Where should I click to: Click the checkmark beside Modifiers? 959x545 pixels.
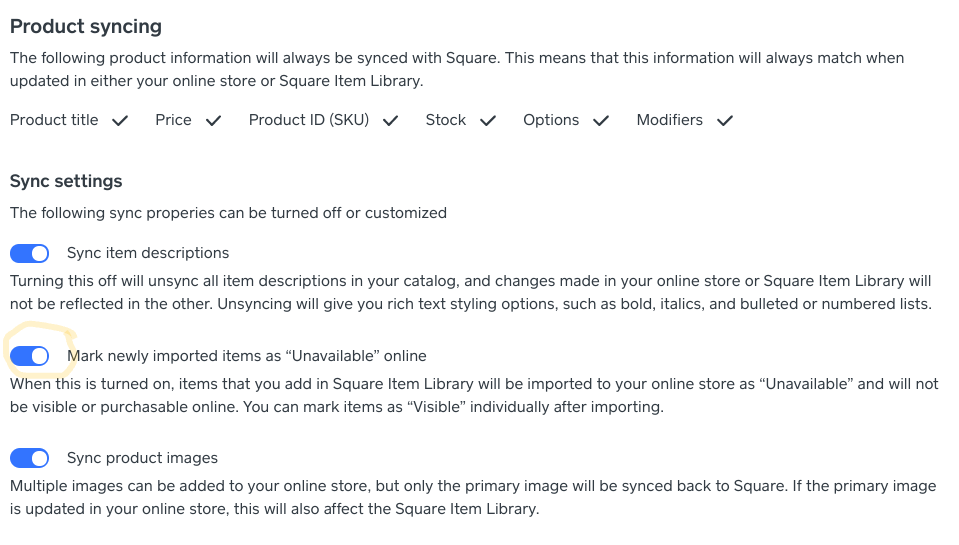(x=725, y=121)
